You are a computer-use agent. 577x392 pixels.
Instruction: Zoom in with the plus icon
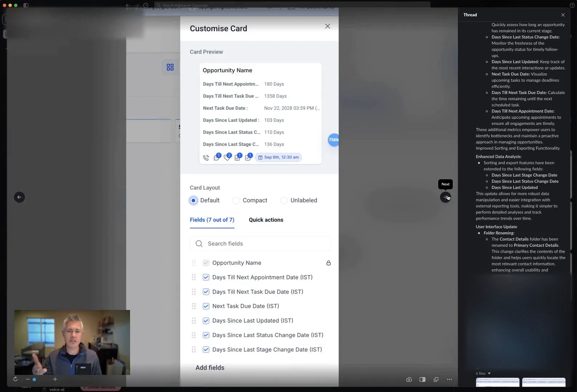click(x=55, y=379)
